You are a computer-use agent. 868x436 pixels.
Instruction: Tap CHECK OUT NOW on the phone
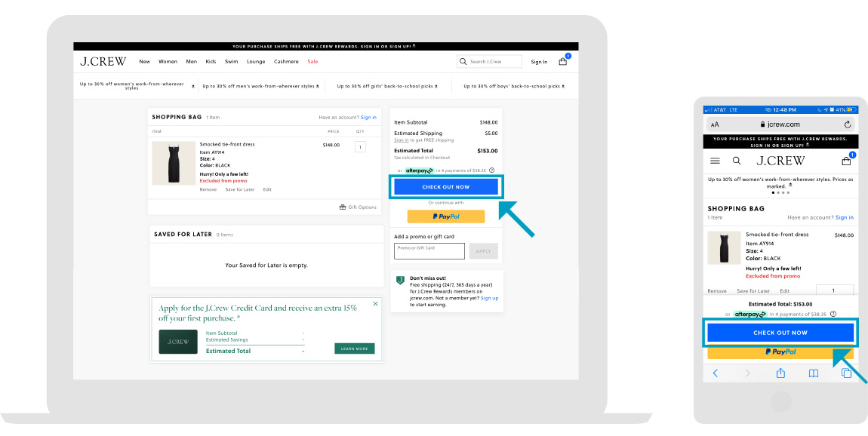(780, 333)
